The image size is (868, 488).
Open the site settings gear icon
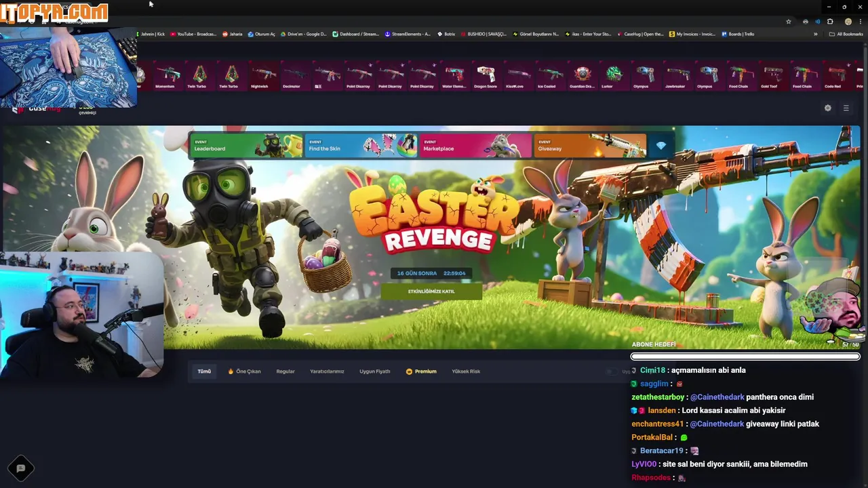[827, 108]
